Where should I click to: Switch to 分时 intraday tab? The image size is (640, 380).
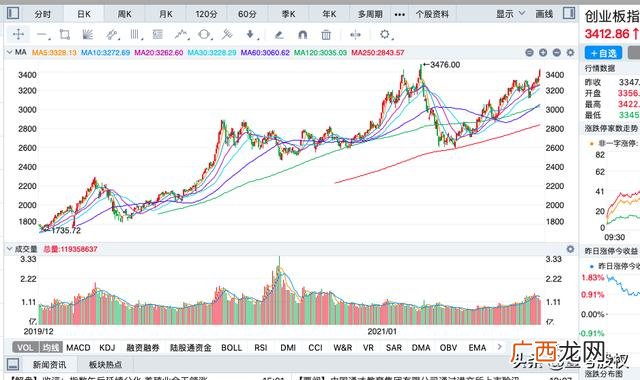pos(42,14)
